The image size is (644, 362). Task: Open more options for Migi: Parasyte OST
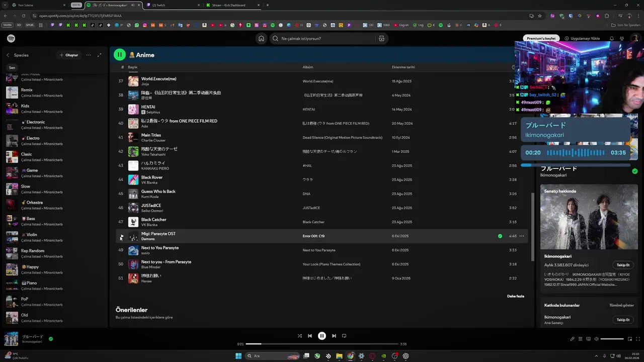click(522, 236)
